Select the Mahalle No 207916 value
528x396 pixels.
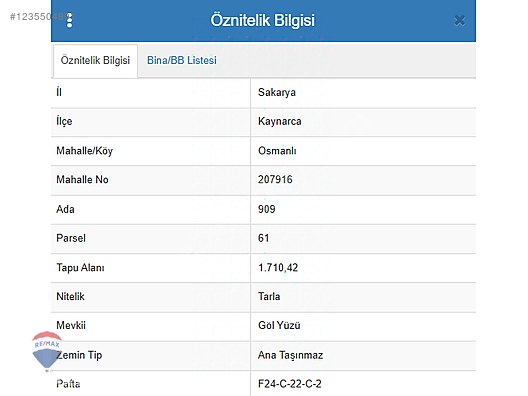tap(275, 179)
